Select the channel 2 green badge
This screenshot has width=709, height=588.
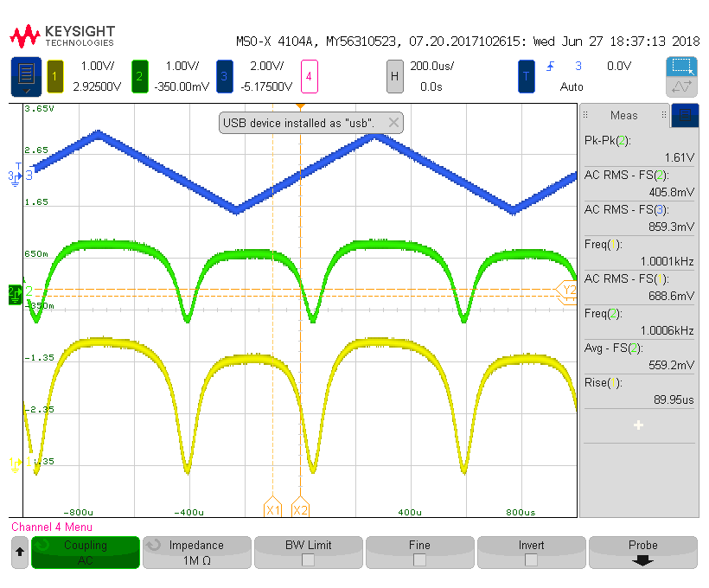139,76
